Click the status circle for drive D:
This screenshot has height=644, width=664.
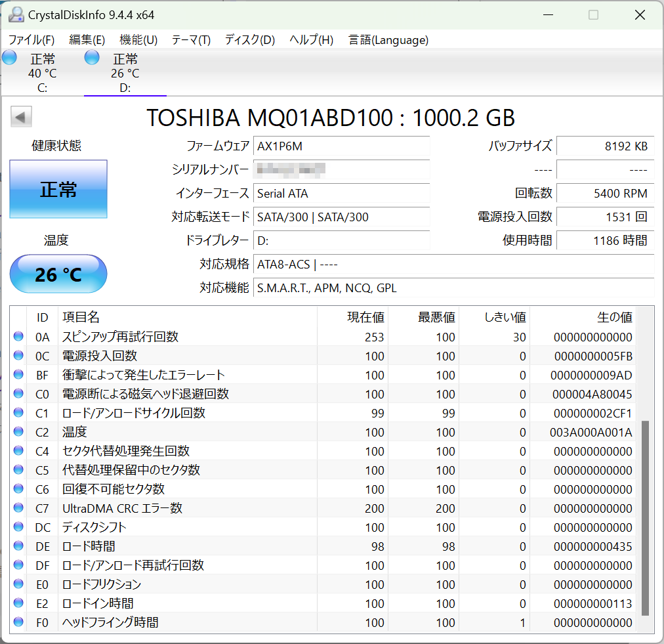point(92,57)
